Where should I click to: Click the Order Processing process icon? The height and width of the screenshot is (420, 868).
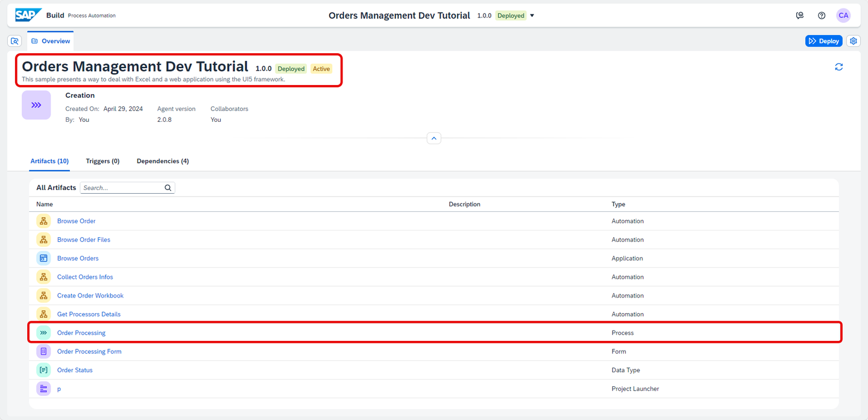pyautogui.click(x=43, y=333)
